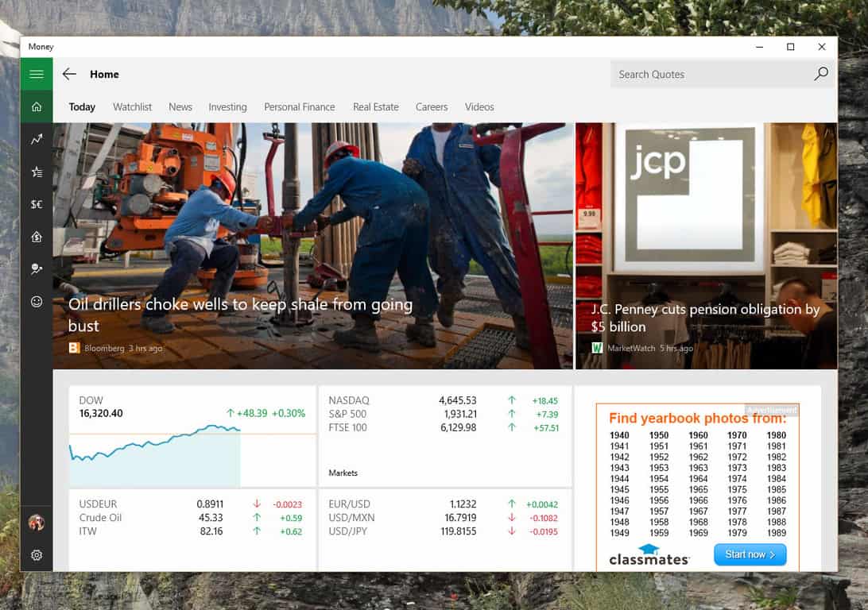Click the search magnifier icon
The width and height of the screenshot is (868, 610).
[x=821, y=74]
